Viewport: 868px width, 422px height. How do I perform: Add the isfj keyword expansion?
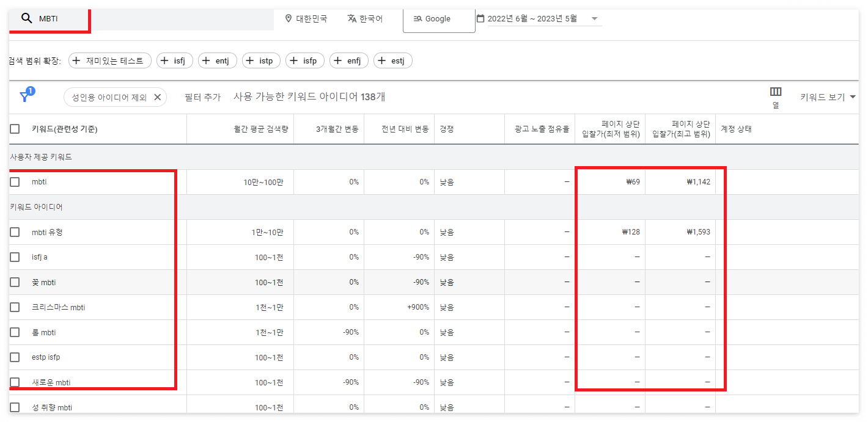click(174, 60)
